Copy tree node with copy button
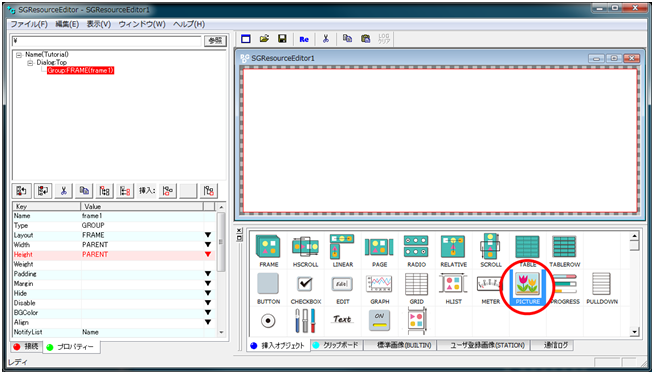The width and height of the screenshot is (654, 374). (84, 191)
